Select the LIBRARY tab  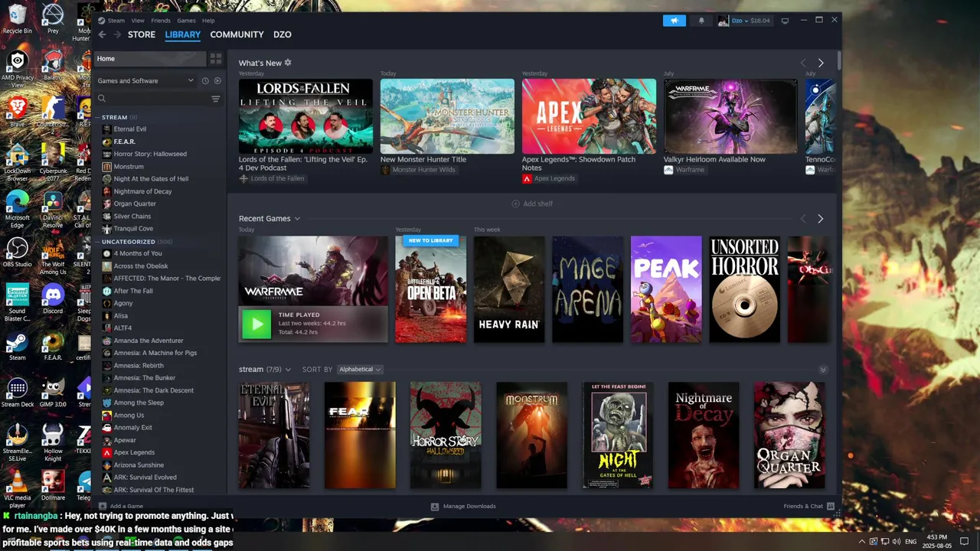point(183,34)
